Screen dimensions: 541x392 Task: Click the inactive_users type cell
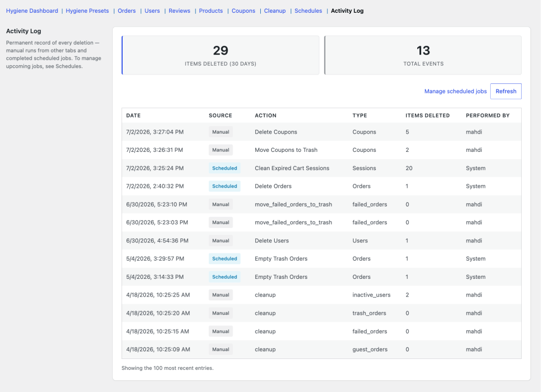pyautogui.click(x=371, y=295)
